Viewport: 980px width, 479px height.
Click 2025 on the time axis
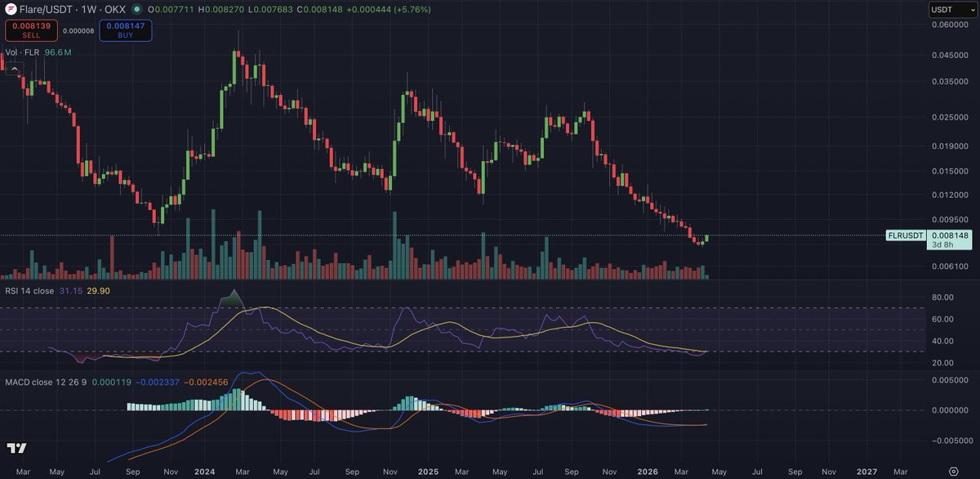tap(429, 472)
